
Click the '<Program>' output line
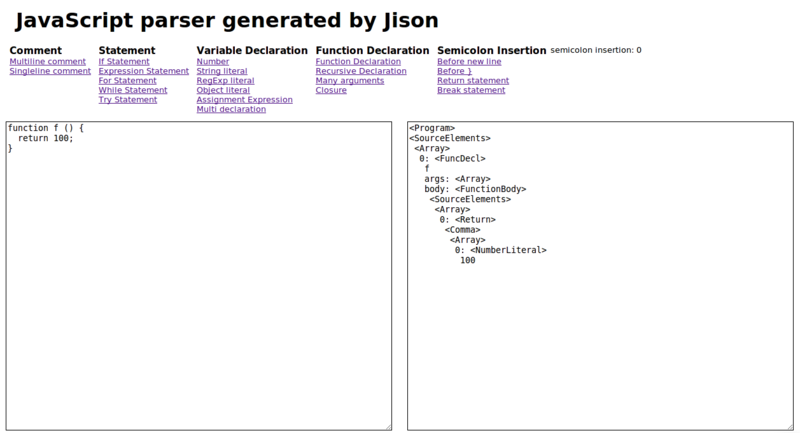click(432, 128)
